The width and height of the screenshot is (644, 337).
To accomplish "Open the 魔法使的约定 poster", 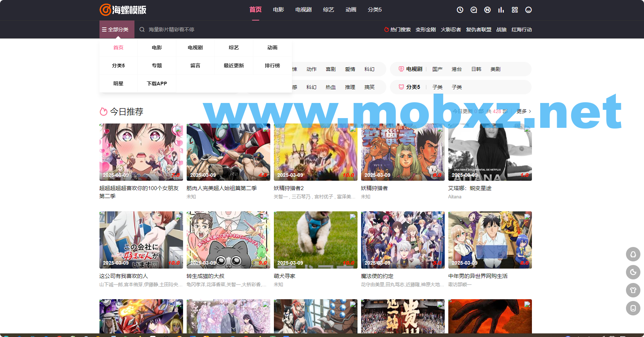I will point(403,240).
